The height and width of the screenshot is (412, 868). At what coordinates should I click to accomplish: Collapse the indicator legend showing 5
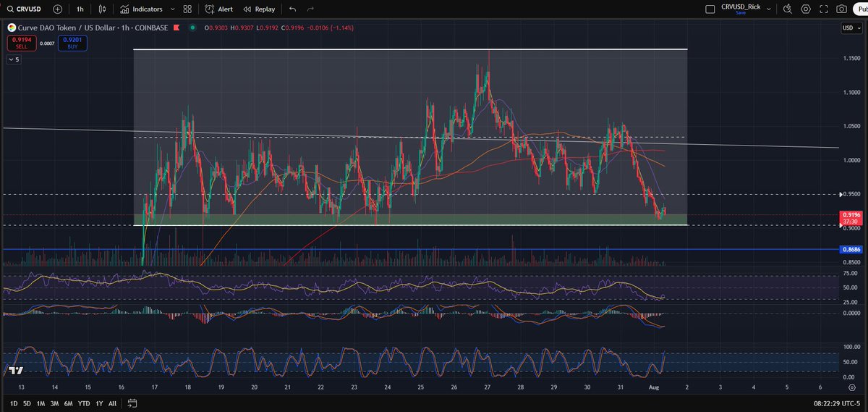tap(14, 59)
